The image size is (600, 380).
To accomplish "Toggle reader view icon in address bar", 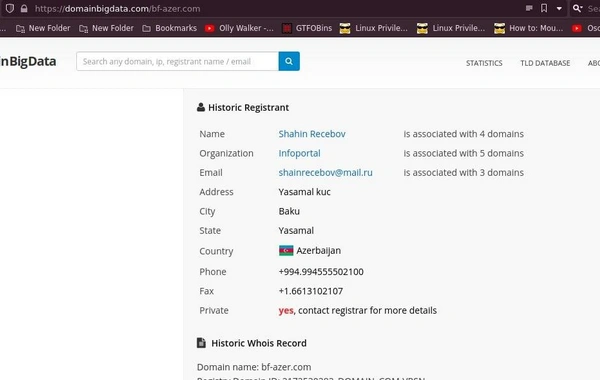I will [529, 8].
